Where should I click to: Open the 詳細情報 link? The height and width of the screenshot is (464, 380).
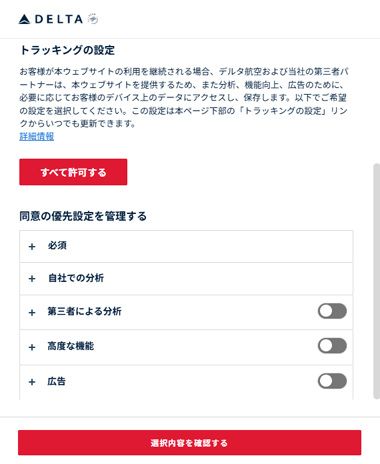tap(37, 136)
